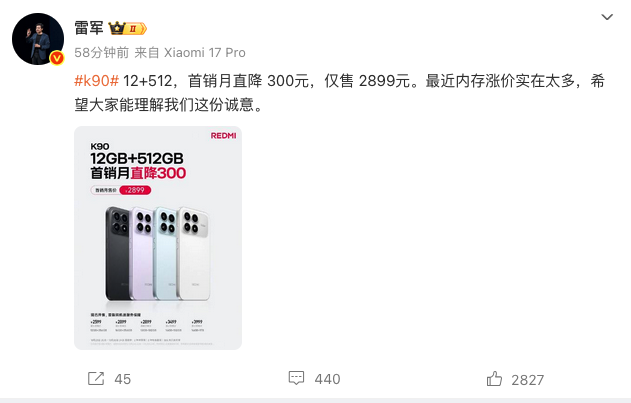Click the 58分钟前 post timestamp
This screenshot has width=631, height=403.
point(102,53)
